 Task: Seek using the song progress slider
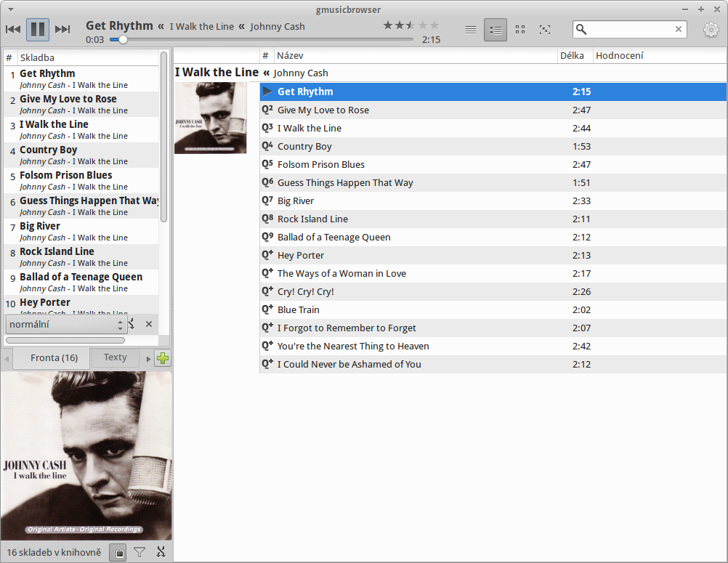(262, 40)
